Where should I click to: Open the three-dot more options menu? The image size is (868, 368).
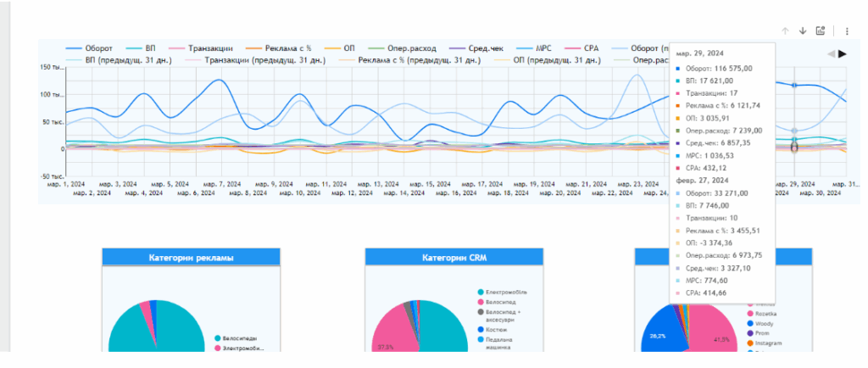pos(845,31)
